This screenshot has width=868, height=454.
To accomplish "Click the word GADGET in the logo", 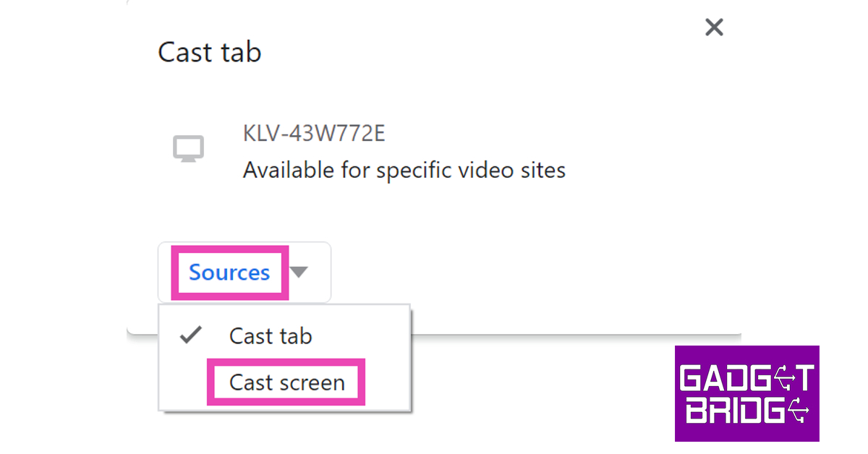I will (x=746, y=377).
